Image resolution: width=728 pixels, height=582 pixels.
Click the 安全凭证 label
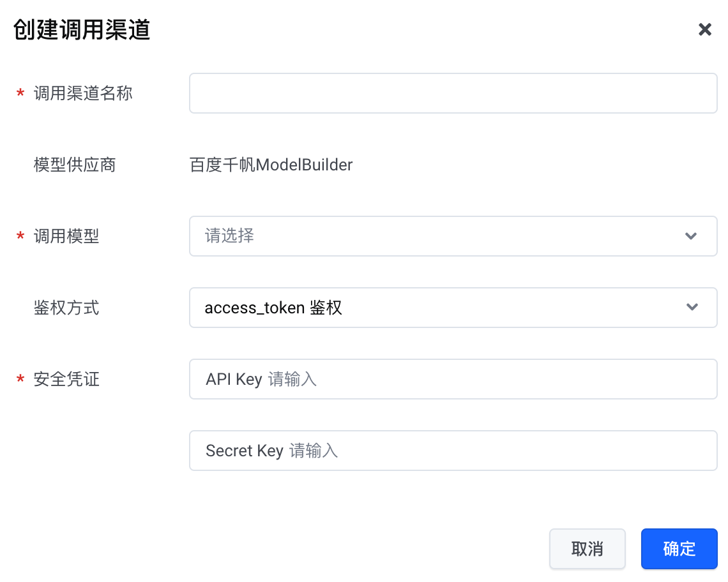pyautogui.click(x=66, y=378)
